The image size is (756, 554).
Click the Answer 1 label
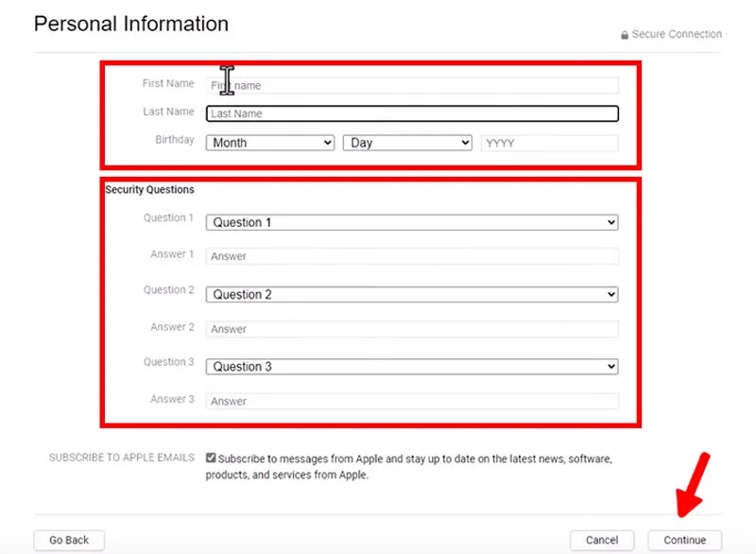(x=172, y=254)
